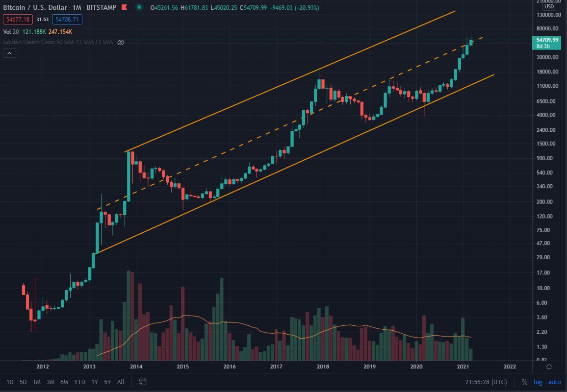Viewport: 567px width, 392px height.
Task: Select the 1D time range
Action: [x=10, y=382]
